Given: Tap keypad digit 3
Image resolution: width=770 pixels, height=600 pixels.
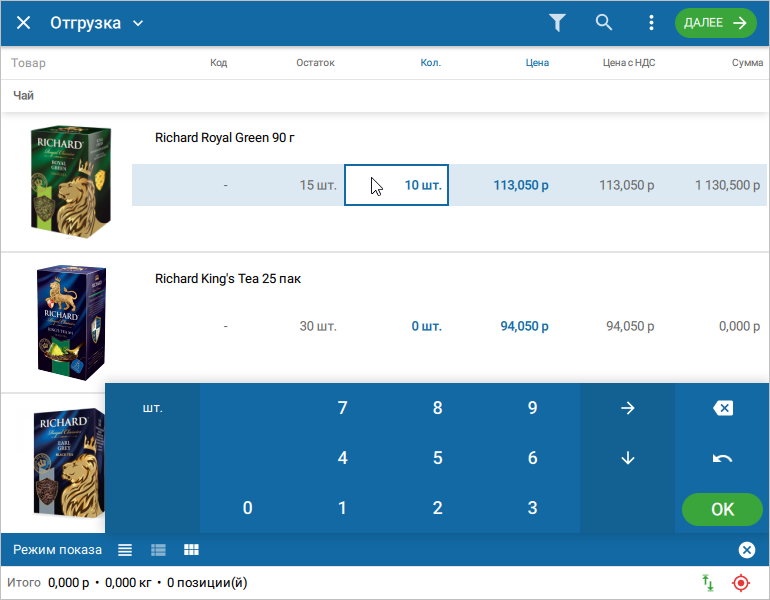Looking at the screenshot, I should coord(532,508).
